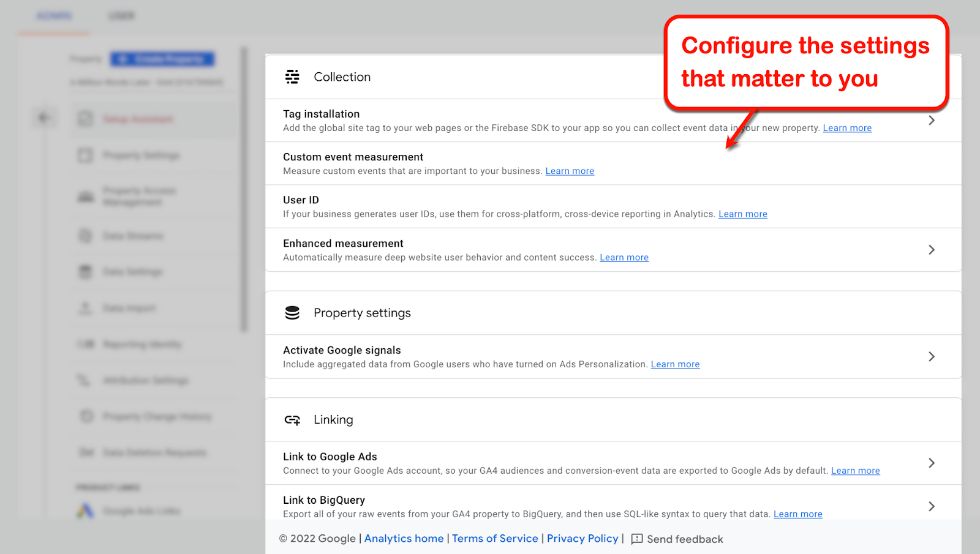The image size is (980, 554).
Task: Expand the Link to Google Ads chevron
Action: pos(932,463)
